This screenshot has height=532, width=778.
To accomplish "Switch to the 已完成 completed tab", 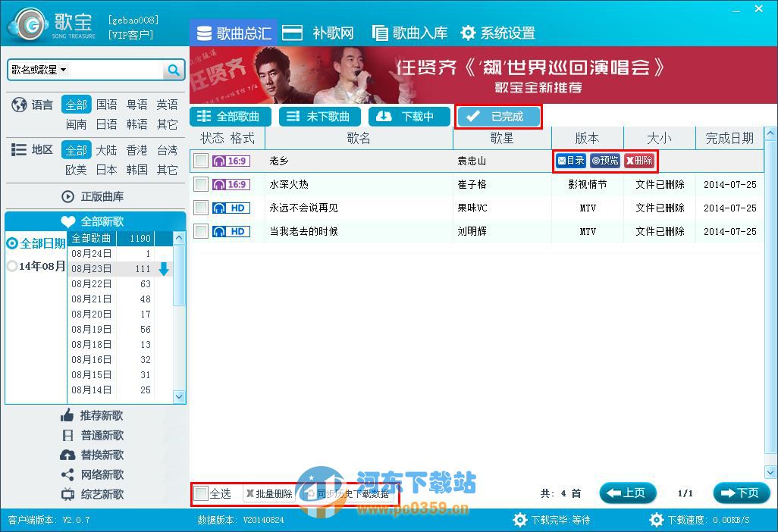I will 498,116.
